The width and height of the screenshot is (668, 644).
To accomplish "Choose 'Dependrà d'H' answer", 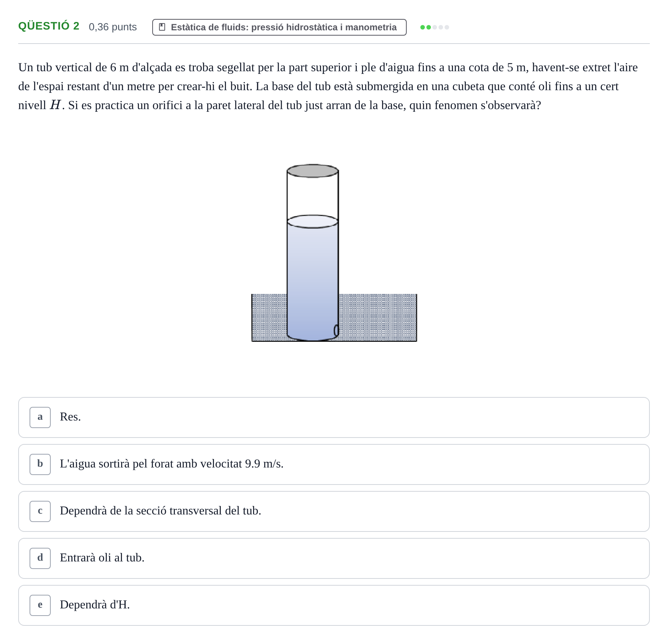I will [334, 605].
